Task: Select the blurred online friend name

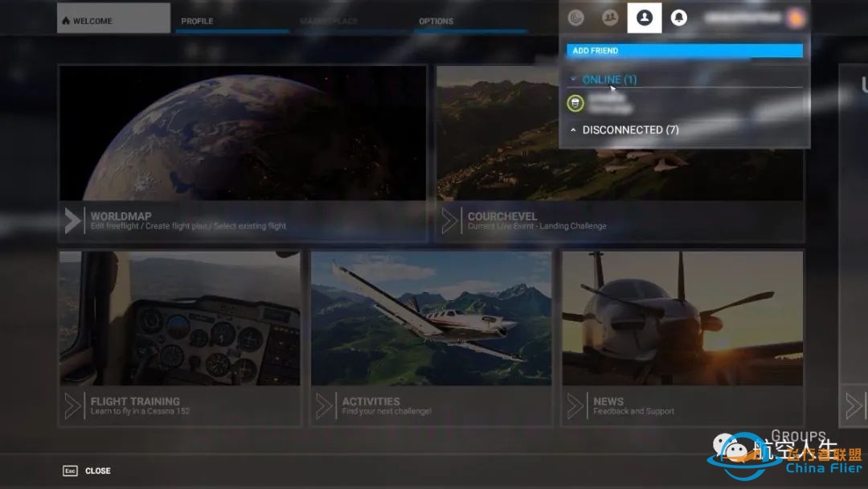Action: (x=609, y=104)
